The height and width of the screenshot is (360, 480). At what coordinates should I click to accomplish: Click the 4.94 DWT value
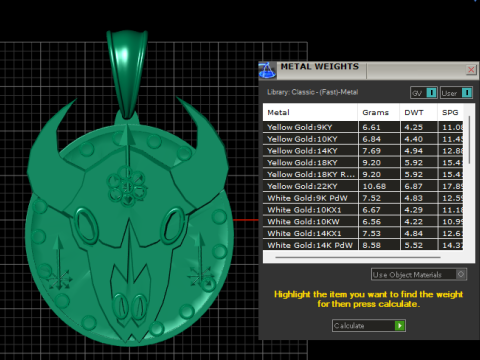pyautogui.click(x=413, y=151)
